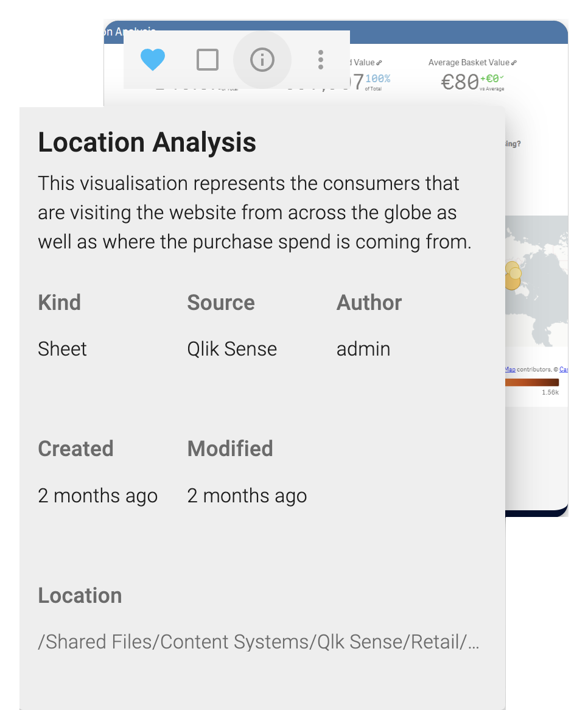This screenshot has width=588, height=710.
Task: Click the link icon beside Average Basket Value
Action: 514,63
